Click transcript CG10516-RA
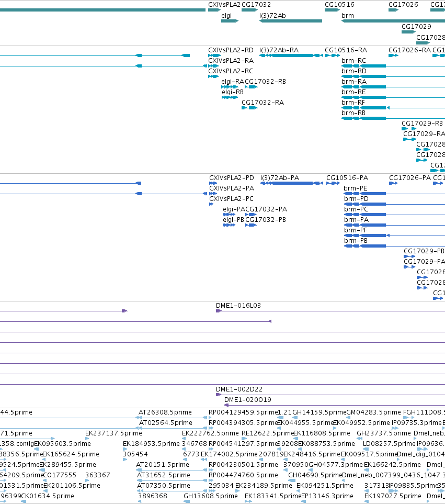 point(346,50)
